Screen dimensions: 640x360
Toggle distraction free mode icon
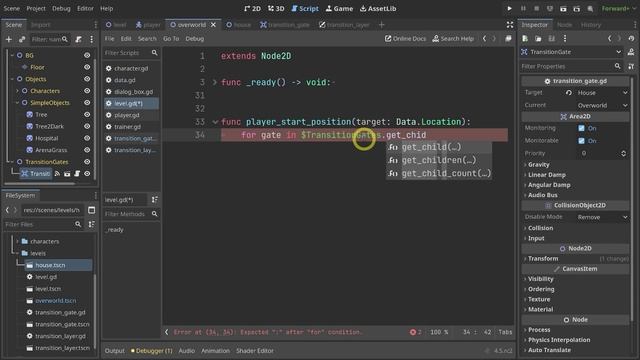[510, 25]
